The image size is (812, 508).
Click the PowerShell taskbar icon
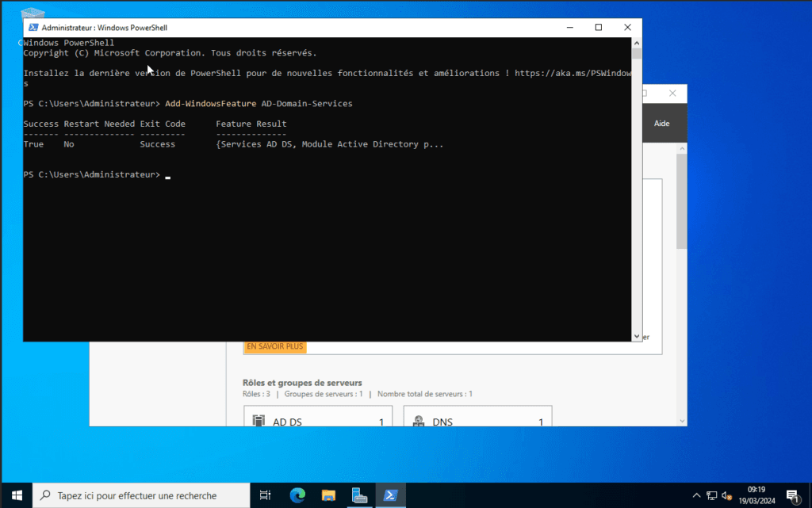point(391,495)
